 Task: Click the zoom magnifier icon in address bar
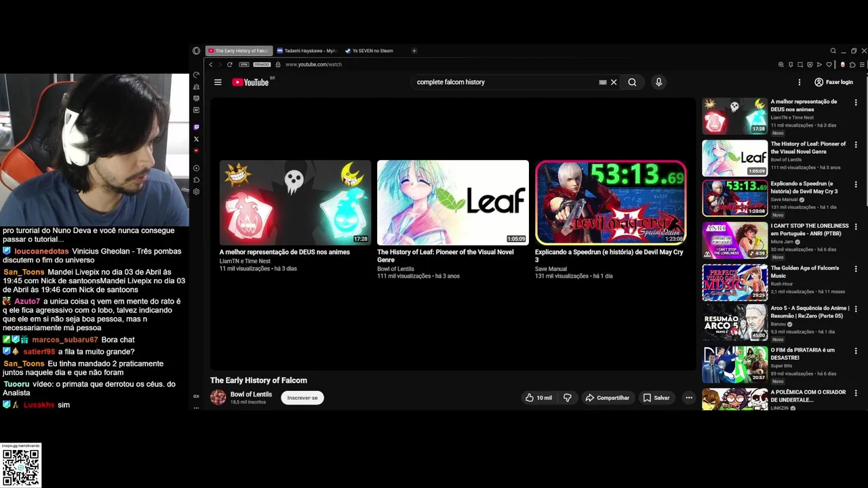(x=781, y=64)
